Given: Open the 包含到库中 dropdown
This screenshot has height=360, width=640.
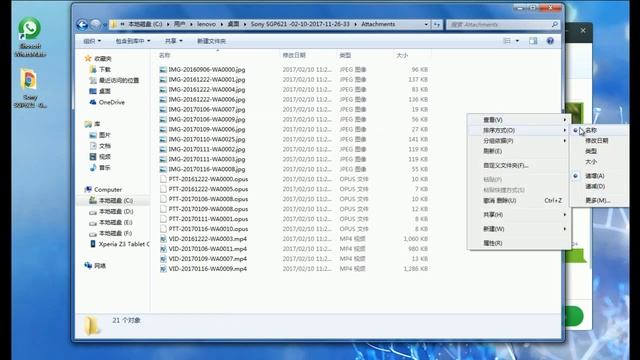Looking at the screenshot, I should 133,41.
